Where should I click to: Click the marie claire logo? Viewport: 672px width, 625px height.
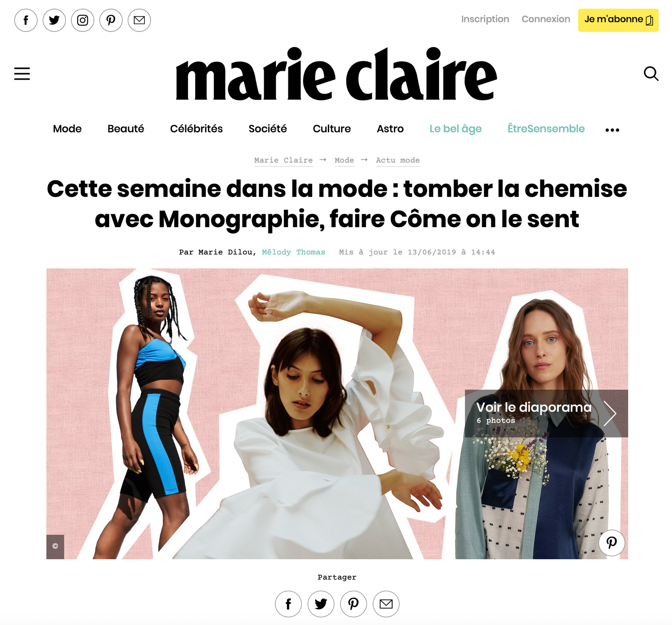pos(336,74)
